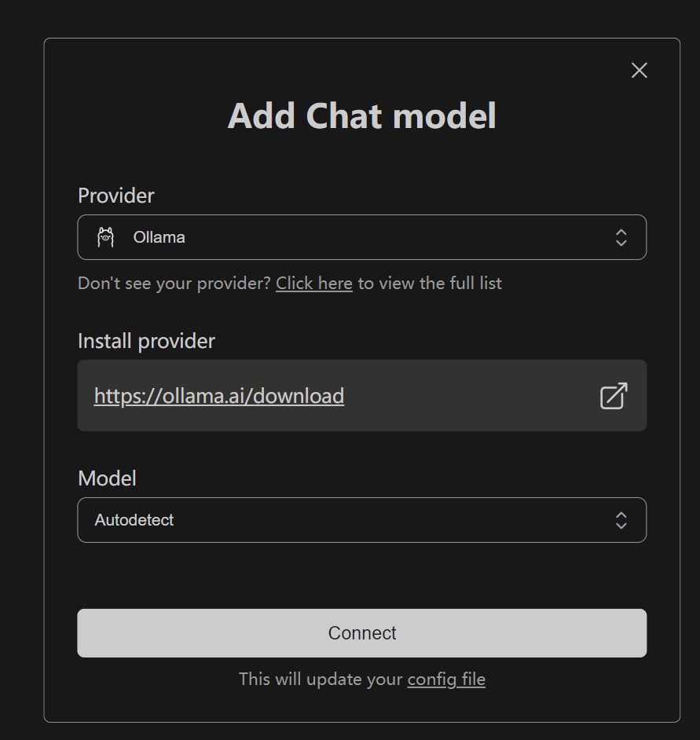Follow the 'Click here' full list link

point(314,283)
